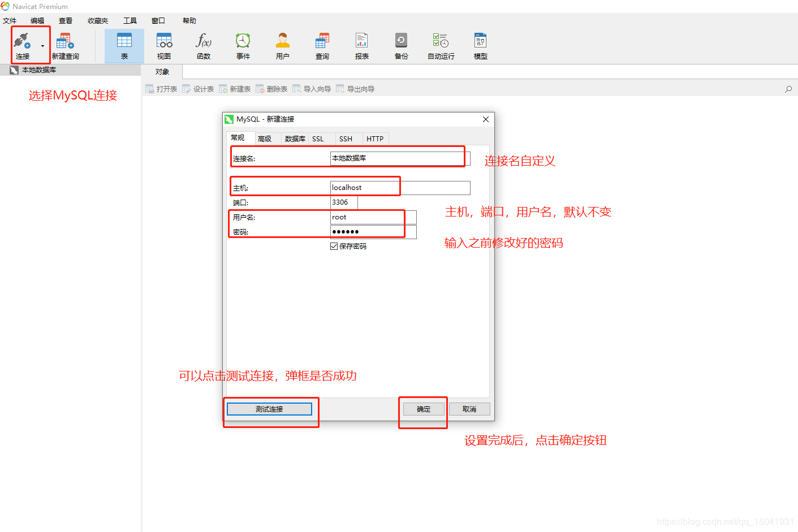
Task: Click Delete Table (删除表) in object toolbar
Action: click(271, 89)
